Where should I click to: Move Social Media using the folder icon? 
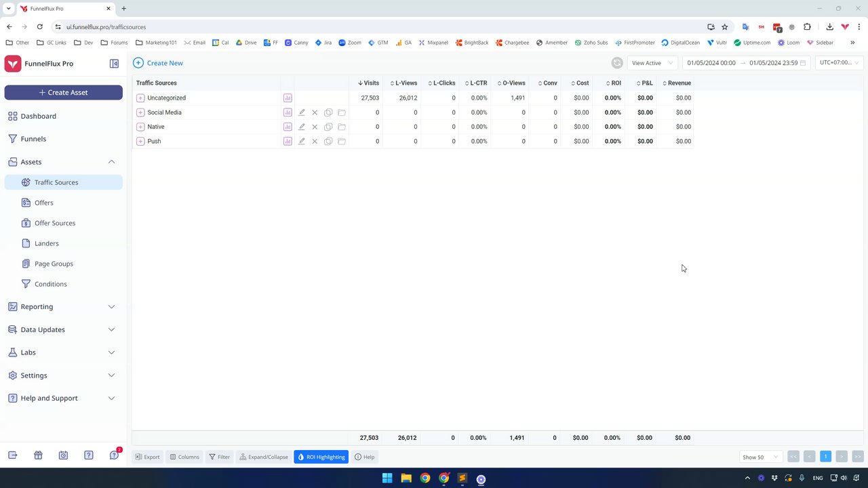pyautogui.click(x=342, y=113)
